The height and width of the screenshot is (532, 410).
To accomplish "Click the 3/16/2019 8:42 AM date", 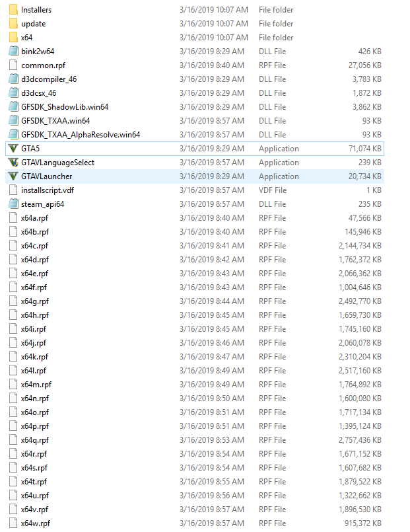I will pos(212,260).
